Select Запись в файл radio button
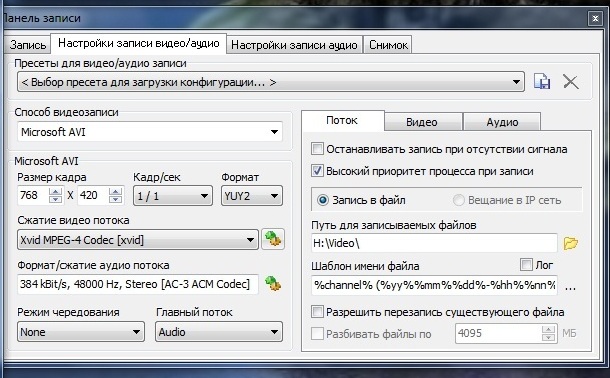This screenshot has width=610, height=378. 323,200
